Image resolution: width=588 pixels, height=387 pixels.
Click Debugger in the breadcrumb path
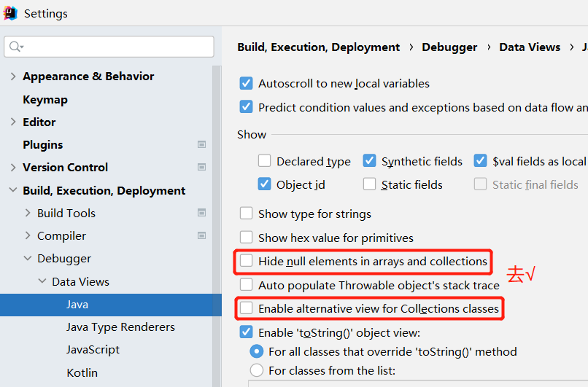coord(449,47)
